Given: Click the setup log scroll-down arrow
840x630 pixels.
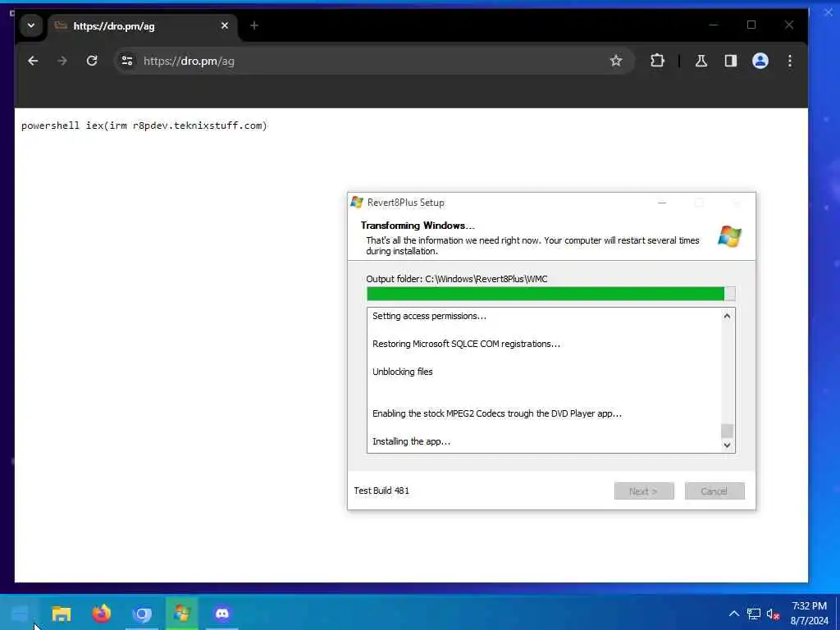Looking at the screenshot, I should tap(727, 445).
